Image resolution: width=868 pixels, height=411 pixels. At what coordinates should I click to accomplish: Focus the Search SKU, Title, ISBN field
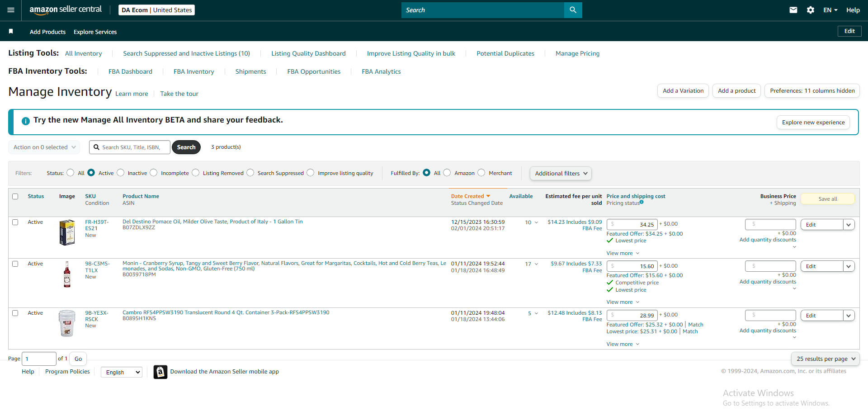tap(130, 147)
